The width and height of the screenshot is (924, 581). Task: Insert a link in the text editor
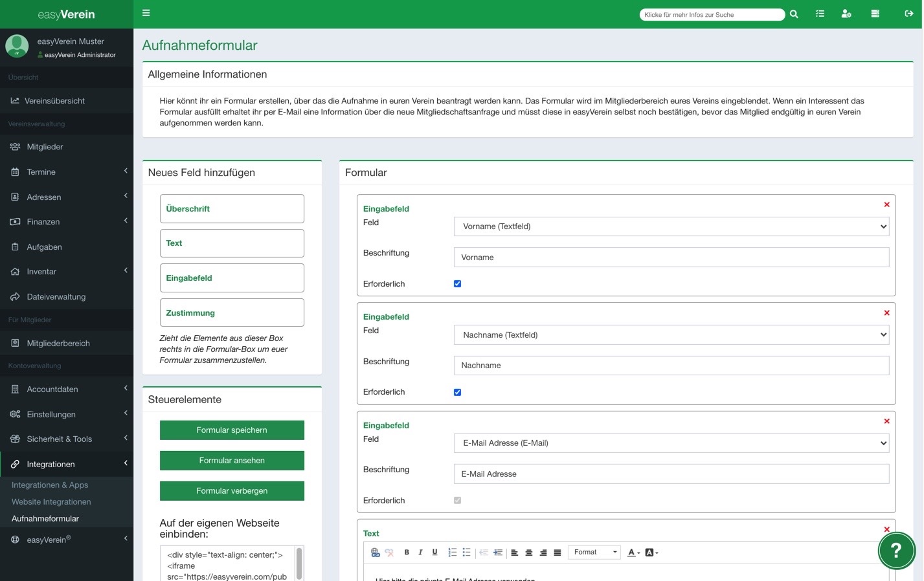click(375, 553)
